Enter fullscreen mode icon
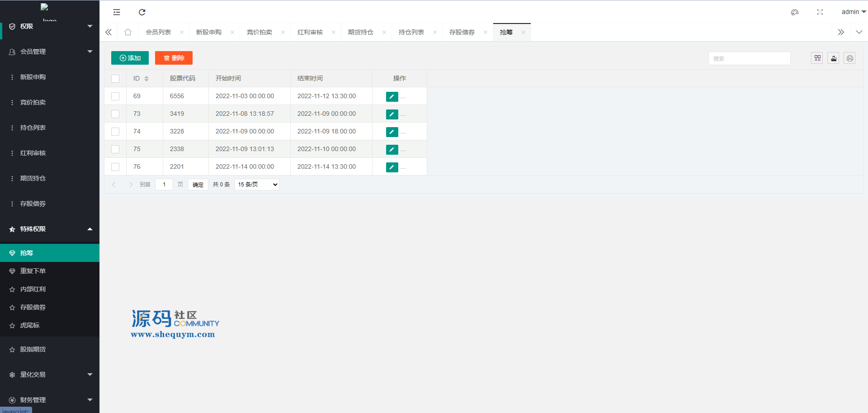Viewport: 868px width, 413px height. 820,12
